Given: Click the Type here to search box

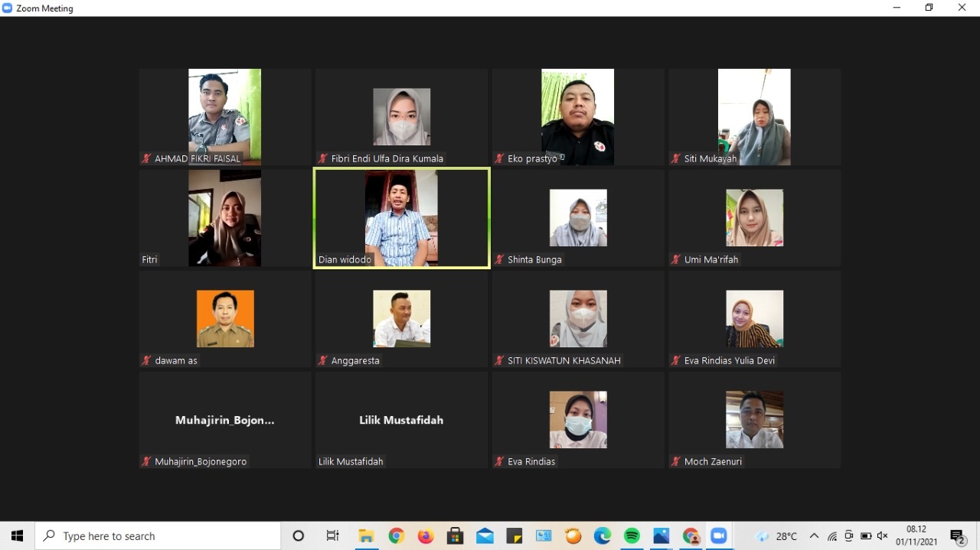Looking at the screenshot, I should point(158,536).
